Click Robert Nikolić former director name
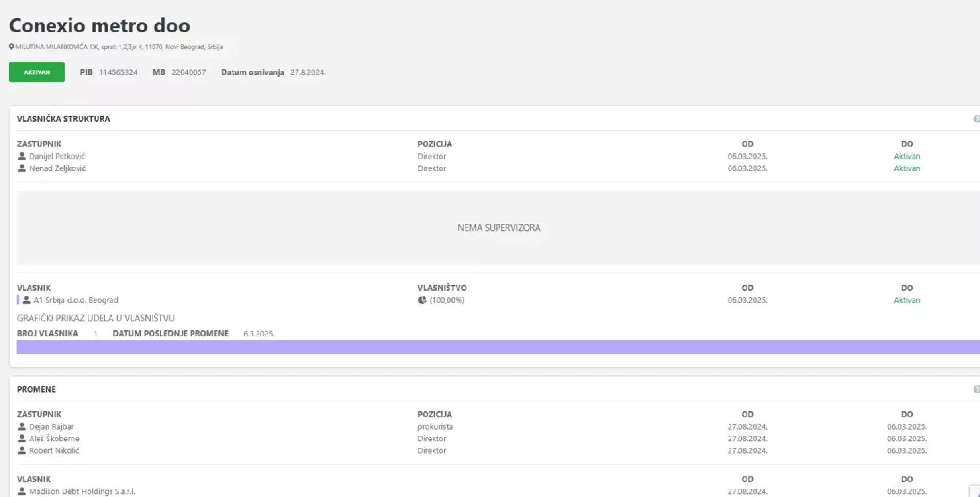Image resolution: width=980 pixels, height=497 pixels. coord(54,451)
